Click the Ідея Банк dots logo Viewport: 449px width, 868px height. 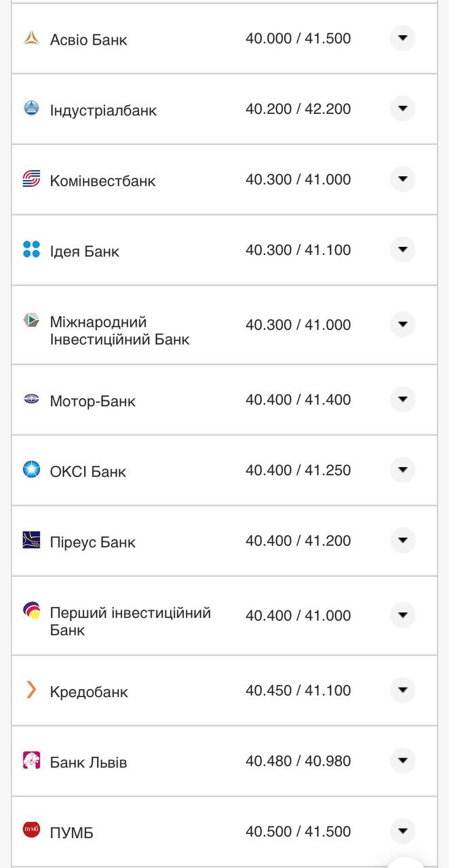[x=33, y=250]
